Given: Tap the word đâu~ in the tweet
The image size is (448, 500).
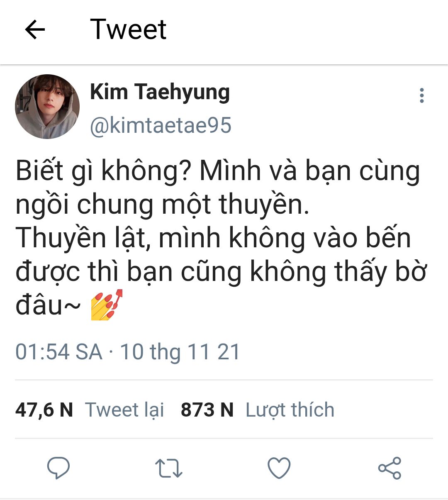Looking at the screenshot, I should click(x=48, y=305).
